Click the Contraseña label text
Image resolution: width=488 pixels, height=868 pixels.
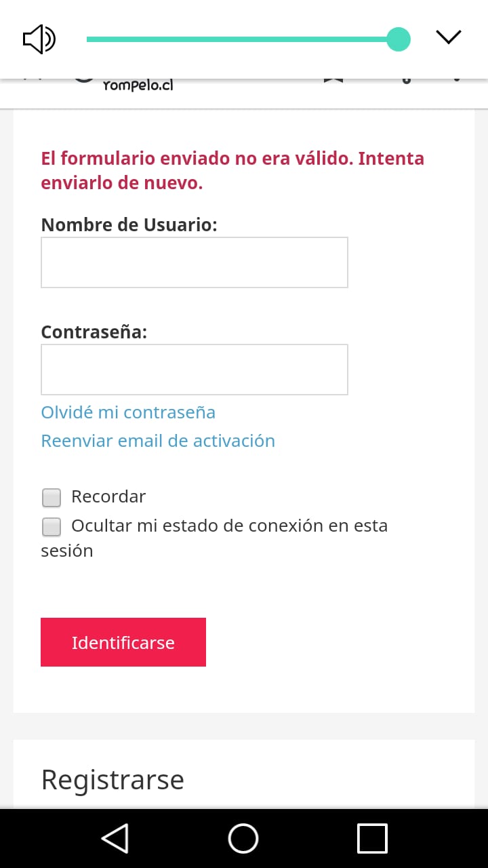(94, 332)
